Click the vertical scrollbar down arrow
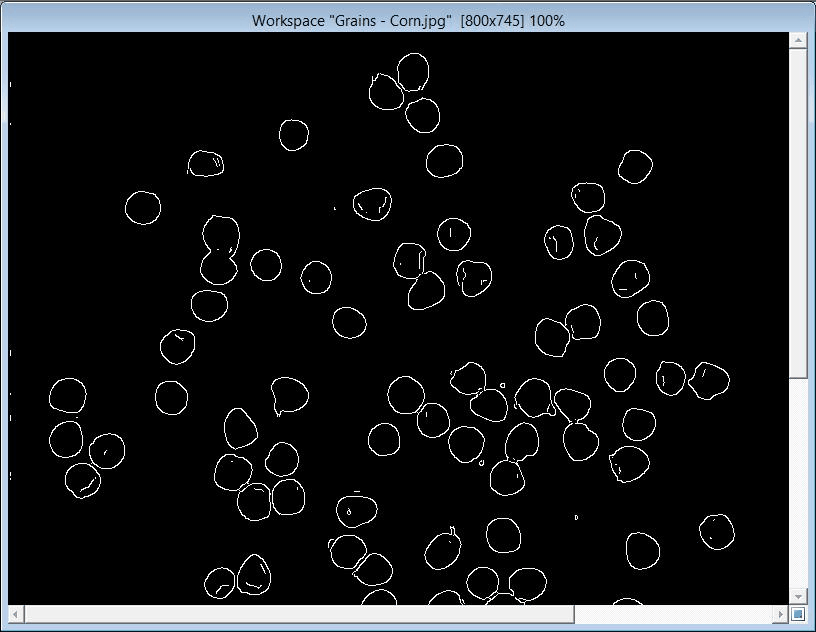 pyautogui.click(x=798, y=596)
